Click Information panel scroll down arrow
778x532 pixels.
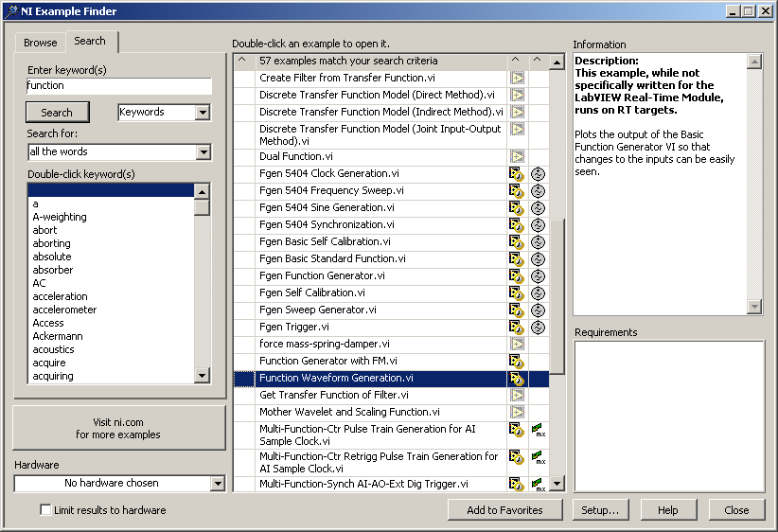(754, 307)
